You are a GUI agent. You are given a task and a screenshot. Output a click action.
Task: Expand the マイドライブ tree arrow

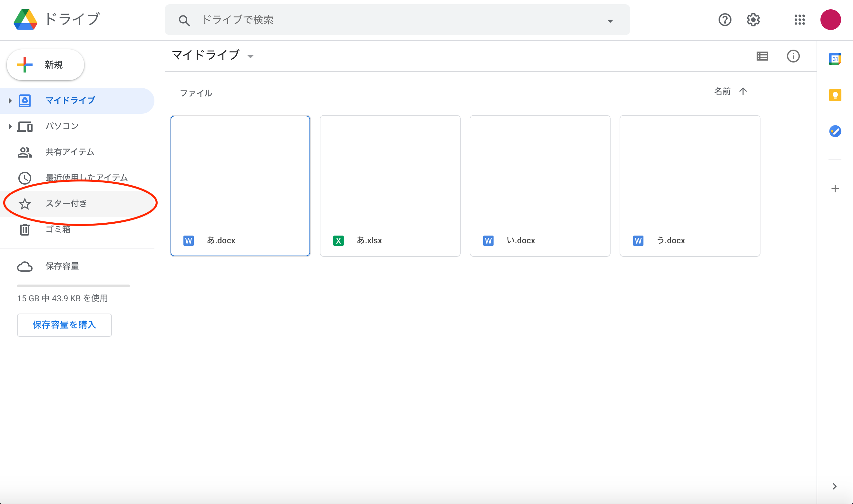point(10,101)
